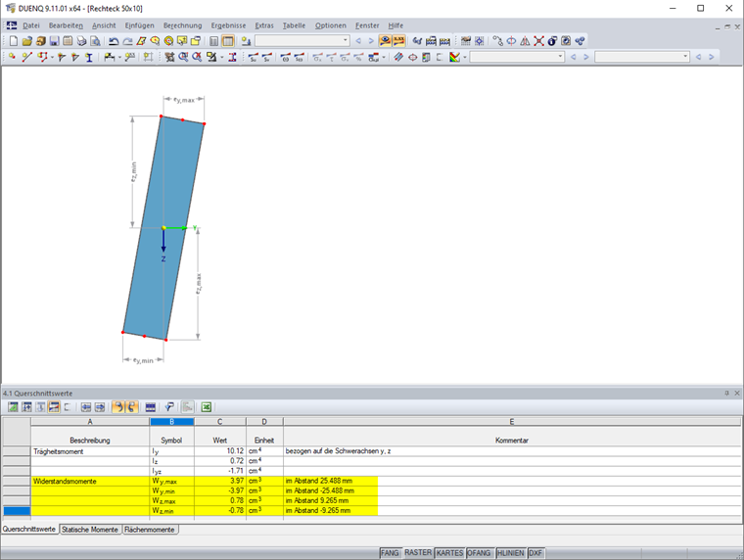The width and height of the screenshot is (744, 560).
Task: Click the cancel zoom magnifier icon
Action: click(x=197, y=58)
